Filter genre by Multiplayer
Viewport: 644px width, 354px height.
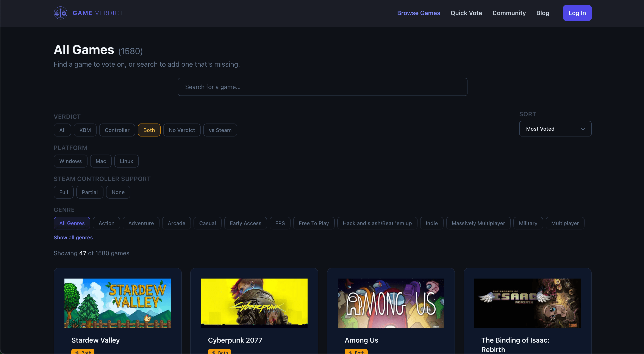(x=565, y=223)
